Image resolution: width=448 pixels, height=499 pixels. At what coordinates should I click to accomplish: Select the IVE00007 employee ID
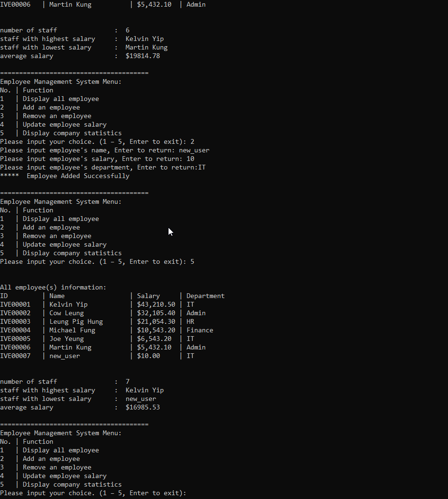(x=15, y=356)
